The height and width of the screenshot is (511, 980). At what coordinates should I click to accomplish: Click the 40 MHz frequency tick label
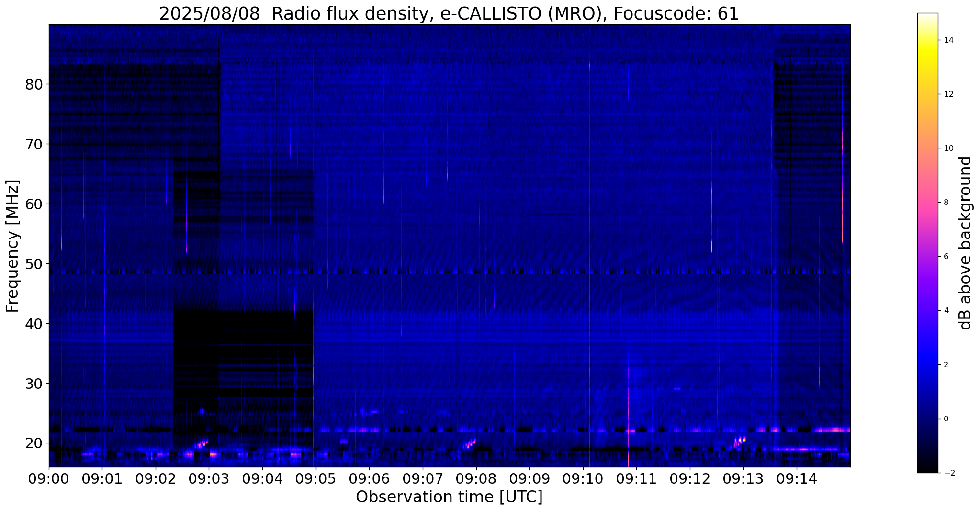coord(34,324)
